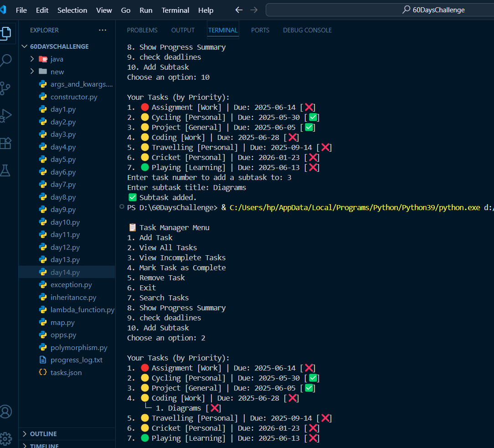Click the JSON braces icon for tasks.json
The width and height of the screenshot is (494, 448).
click(x=43, y=372)
